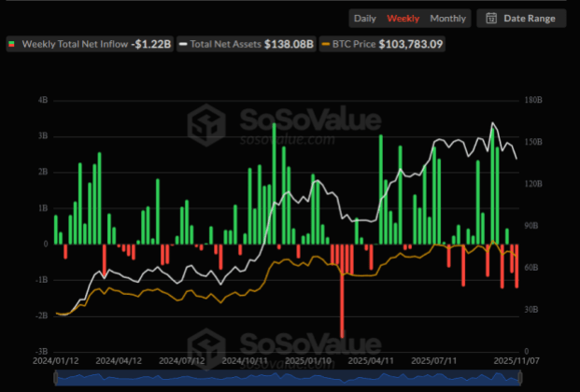Viewport: 580px width, 392px height.
Task: Click the orange BTC Price legend marker
Action: click(x=325, y=44)
